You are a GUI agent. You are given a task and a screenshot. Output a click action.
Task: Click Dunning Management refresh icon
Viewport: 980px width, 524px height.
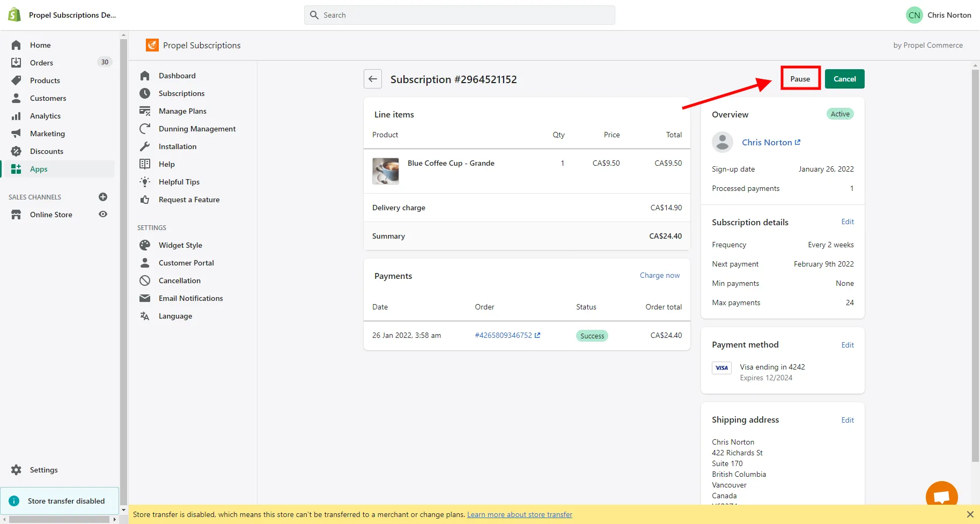[145, 129]
